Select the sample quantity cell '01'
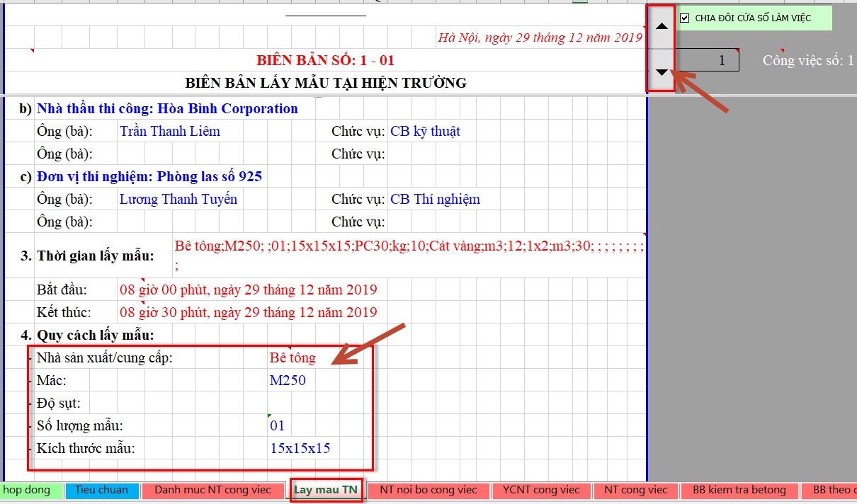 point(277,426)
